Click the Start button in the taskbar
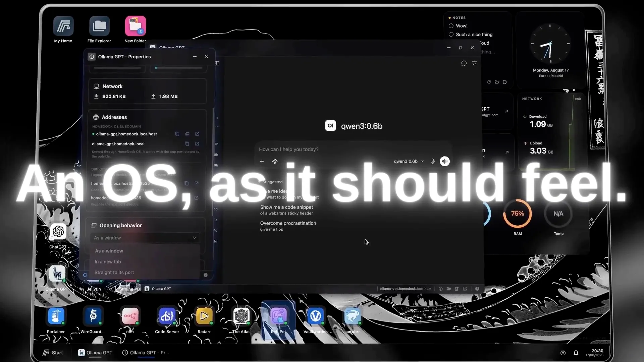This screenshot has width=644, height=362. click(53, 353)
